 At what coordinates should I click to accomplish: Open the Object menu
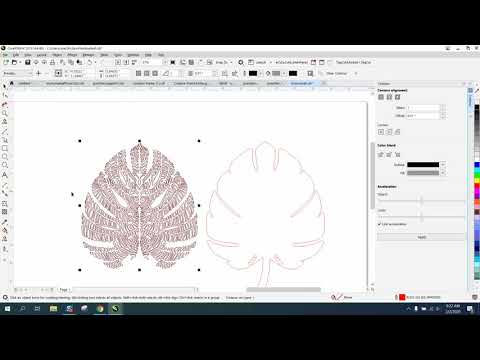(57, 55)
